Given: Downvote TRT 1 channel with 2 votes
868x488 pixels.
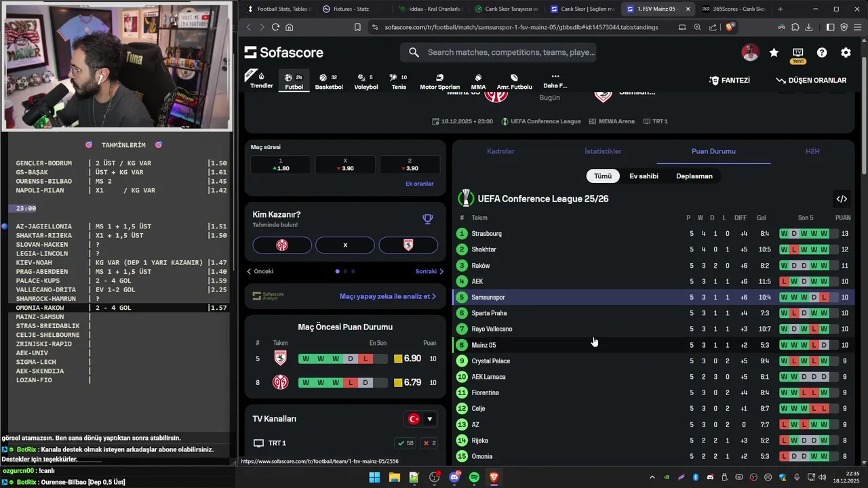Looking at the screenshot, I should pos(429,443).
